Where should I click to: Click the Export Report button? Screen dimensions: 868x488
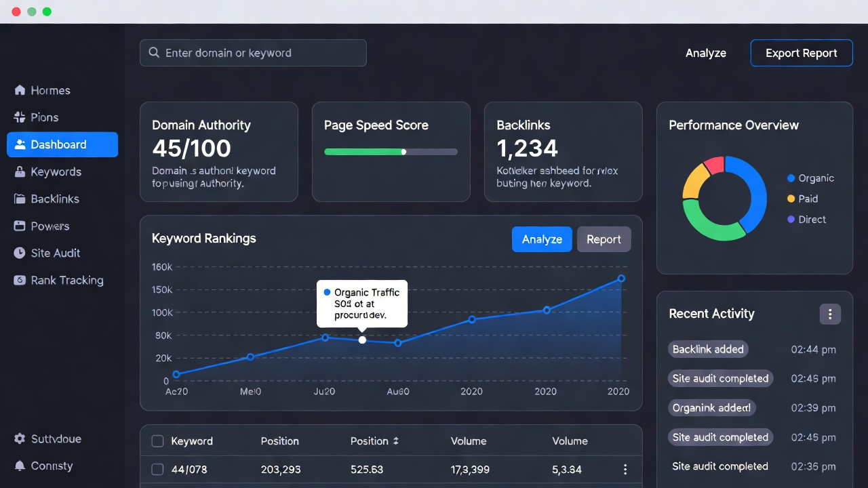pos(801,53)
